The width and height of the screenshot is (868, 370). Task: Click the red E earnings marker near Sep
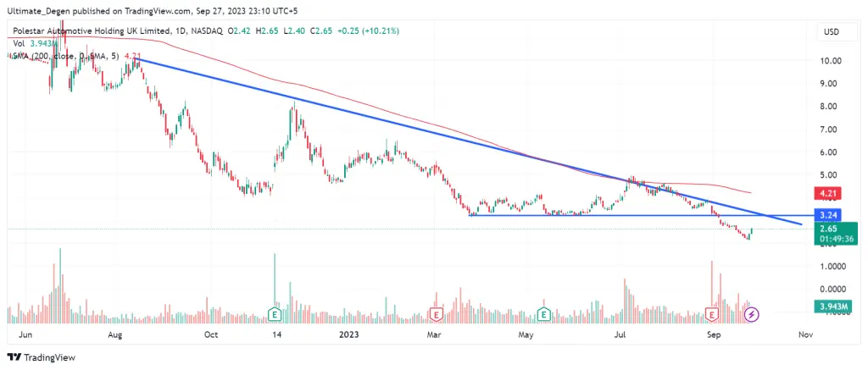[x=712, y=315]
